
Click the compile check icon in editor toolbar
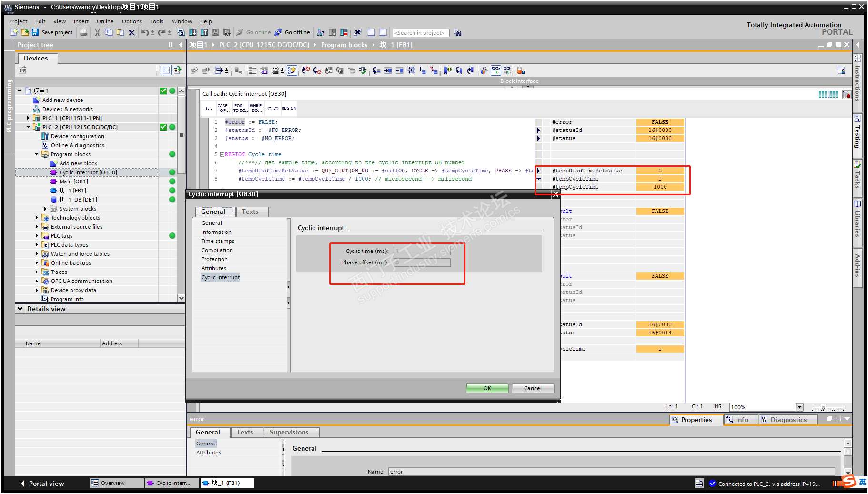(x=363, y=71)
